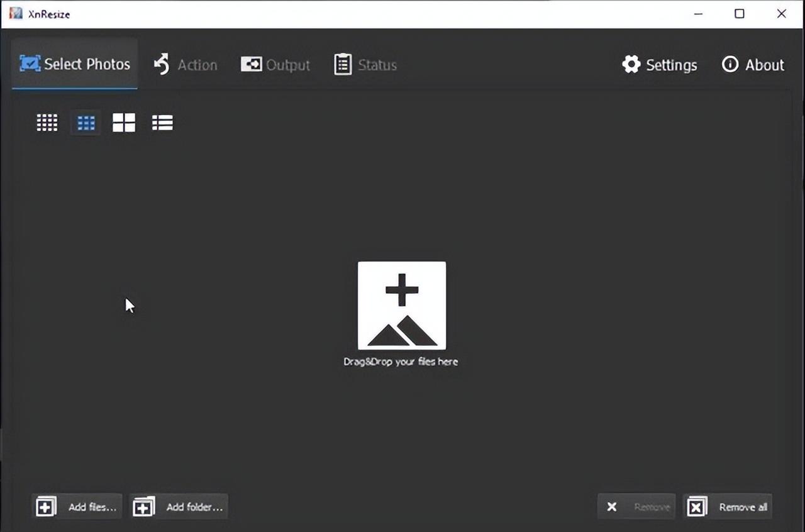Image resolution: width=805 pixels, height=532 pixels.
Task: Click the 'Drag&Drop your files here' text
Action: (401, 362)
